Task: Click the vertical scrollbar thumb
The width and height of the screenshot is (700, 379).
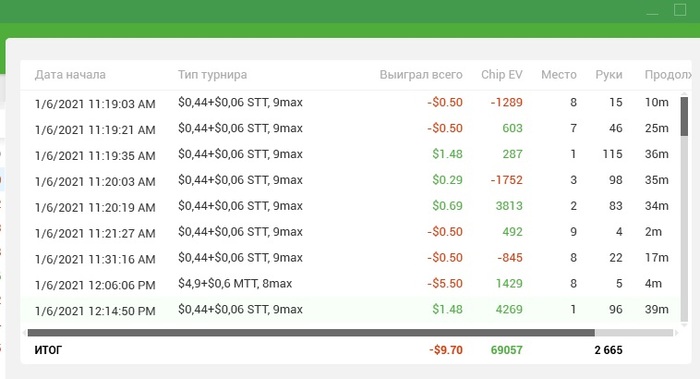Action: tap(684, 117)
